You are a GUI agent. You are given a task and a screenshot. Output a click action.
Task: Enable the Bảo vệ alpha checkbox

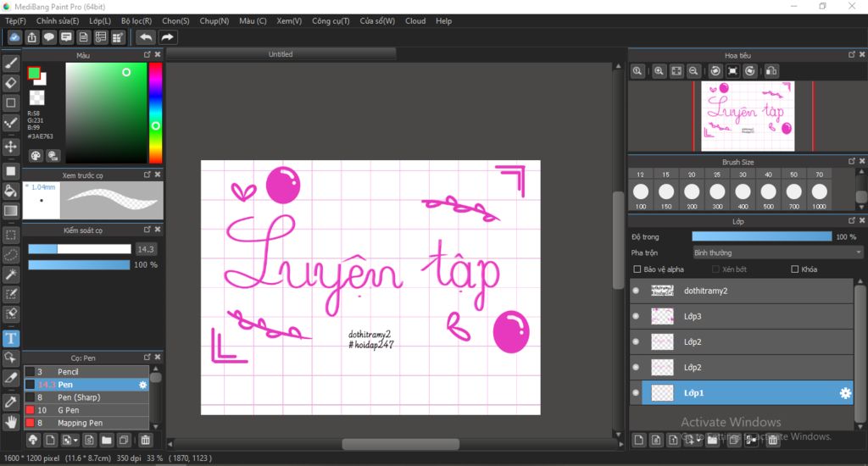click(637, 269)
